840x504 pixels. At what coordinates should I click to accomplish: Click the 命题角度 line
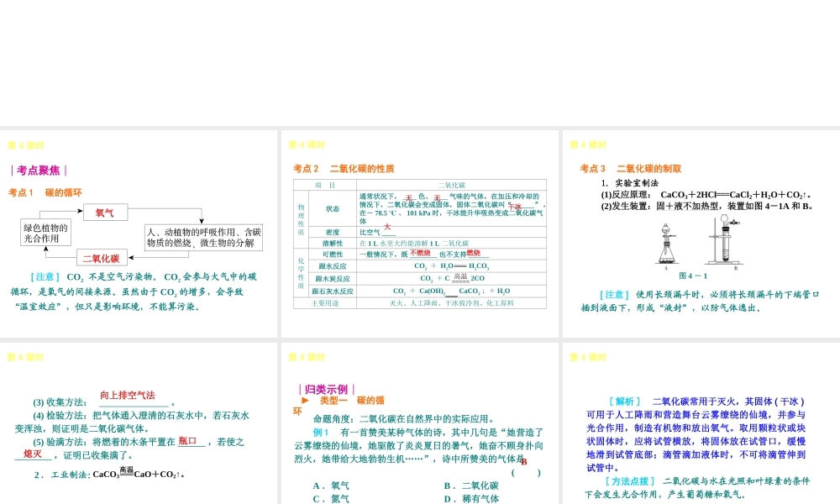point(405,419)
